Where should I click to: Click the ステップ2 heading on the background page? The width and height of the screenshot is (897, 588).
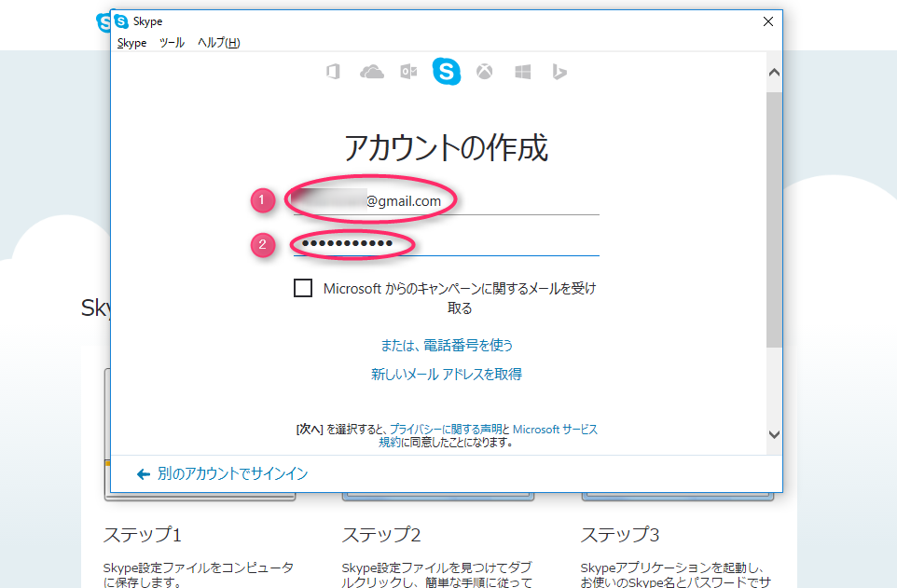(381, 535)
